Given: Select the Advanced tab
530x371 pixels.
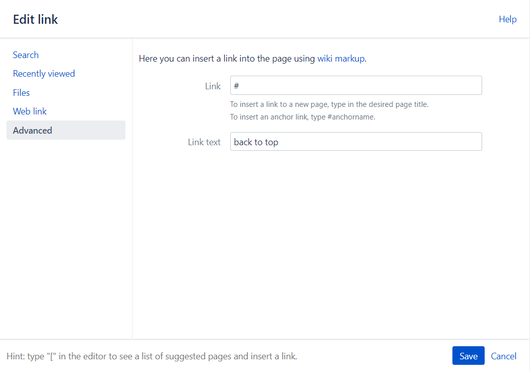Looking at the screenshot, I should [x=66, y=130].
